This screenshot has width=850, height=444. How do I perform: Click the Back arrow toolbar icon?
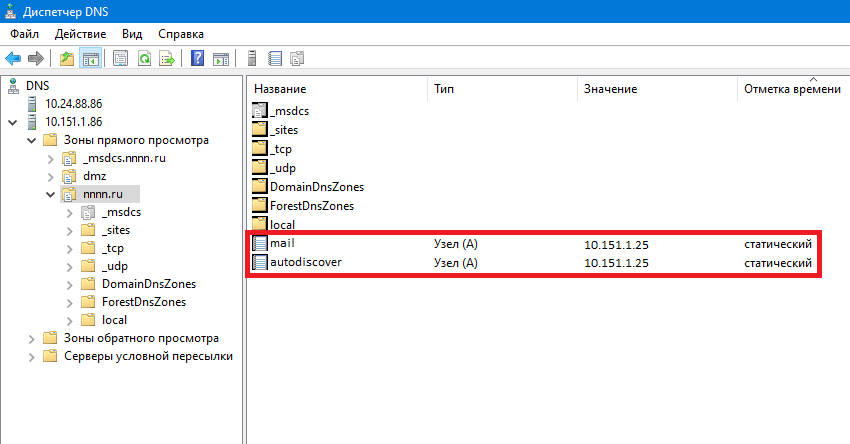click(x=13, y=58)
